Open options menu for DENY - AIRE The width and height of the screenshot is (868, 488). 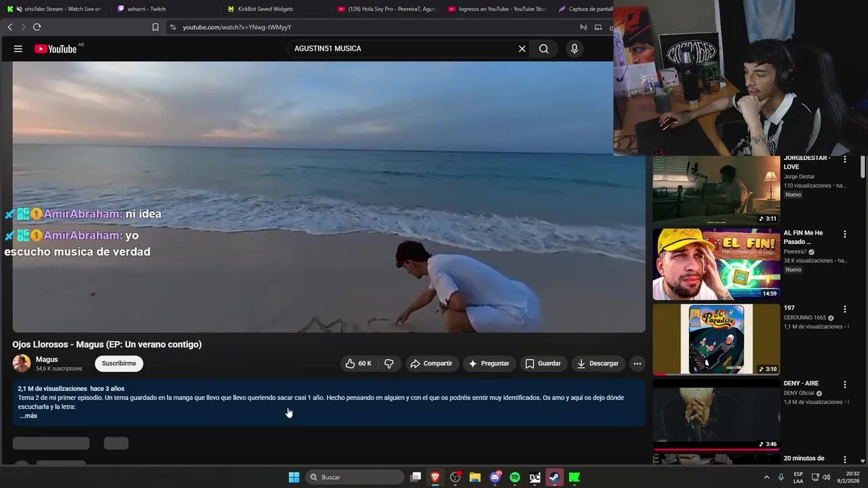(844, 384)
